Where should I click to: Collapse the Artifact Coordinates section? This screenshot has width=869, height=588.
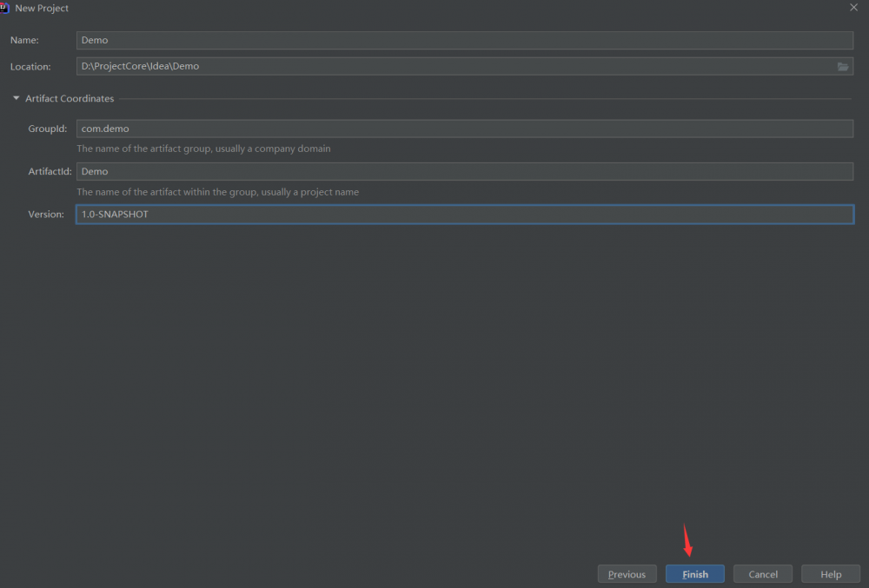click(x=16, y=98)
